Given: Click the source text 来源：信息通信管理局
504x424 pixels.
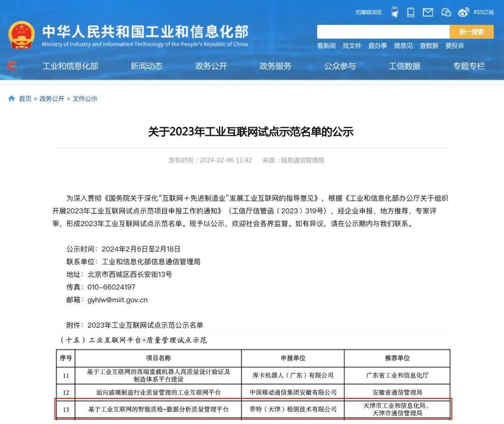Looking at the screenshot, I should click(293, 160).
